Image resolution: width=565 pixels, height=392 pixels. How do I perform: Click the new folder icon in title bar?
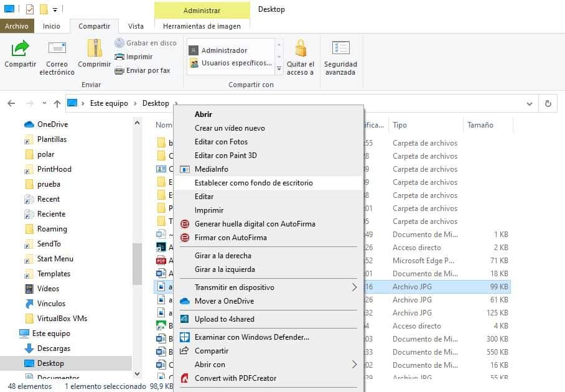[44, 9]
